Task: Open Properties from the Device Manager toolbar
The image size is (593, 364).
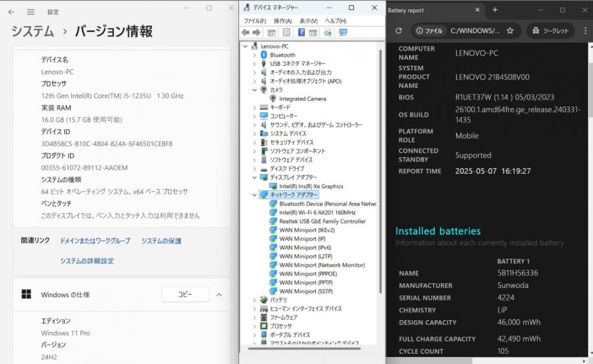Action: pos(286,33)
